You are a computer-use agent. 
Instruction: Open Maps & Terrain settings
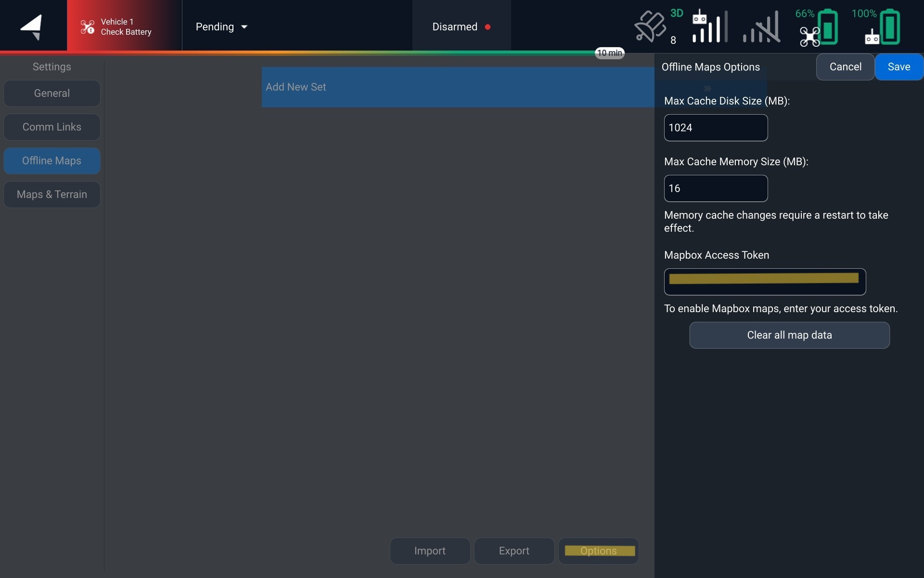click(52, 195)
